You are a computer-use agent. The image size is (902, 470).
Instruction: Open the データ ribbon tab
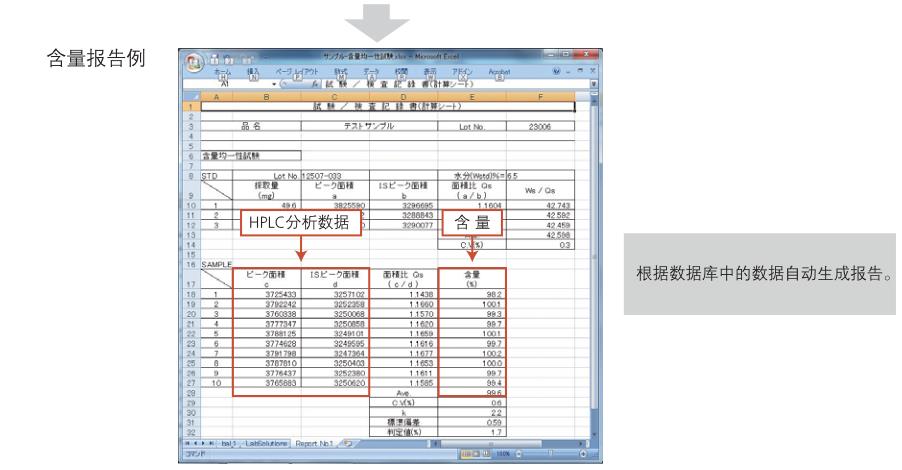point(372,71)
